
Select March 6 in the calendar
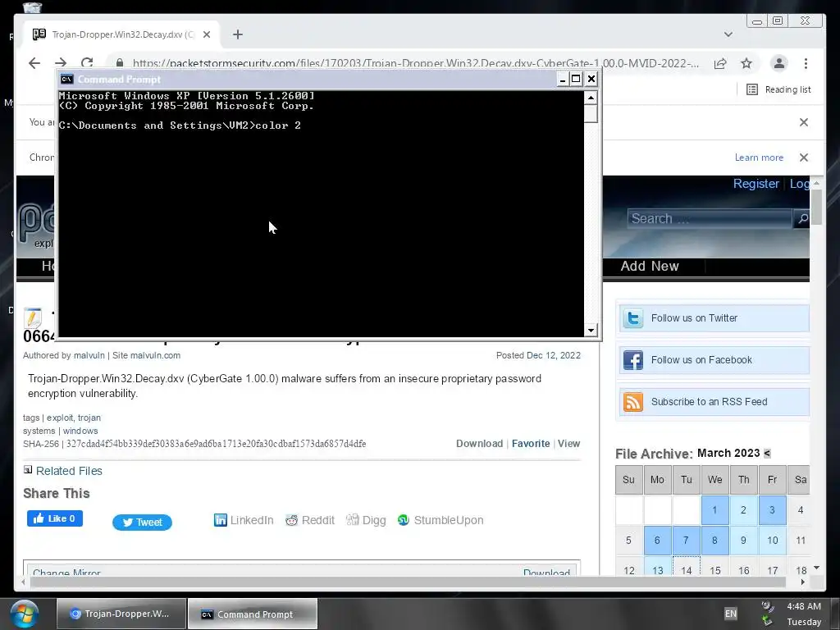(657, 540)
